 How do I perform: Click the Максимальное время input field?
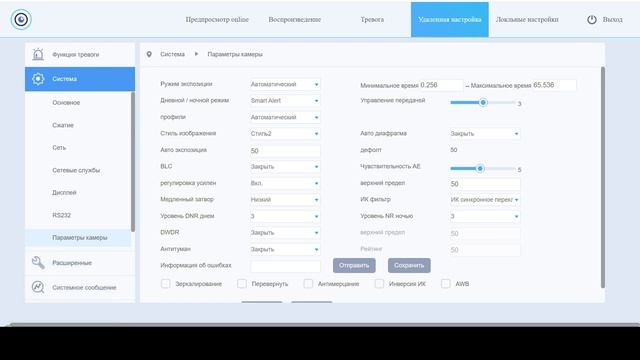(554, 85)
